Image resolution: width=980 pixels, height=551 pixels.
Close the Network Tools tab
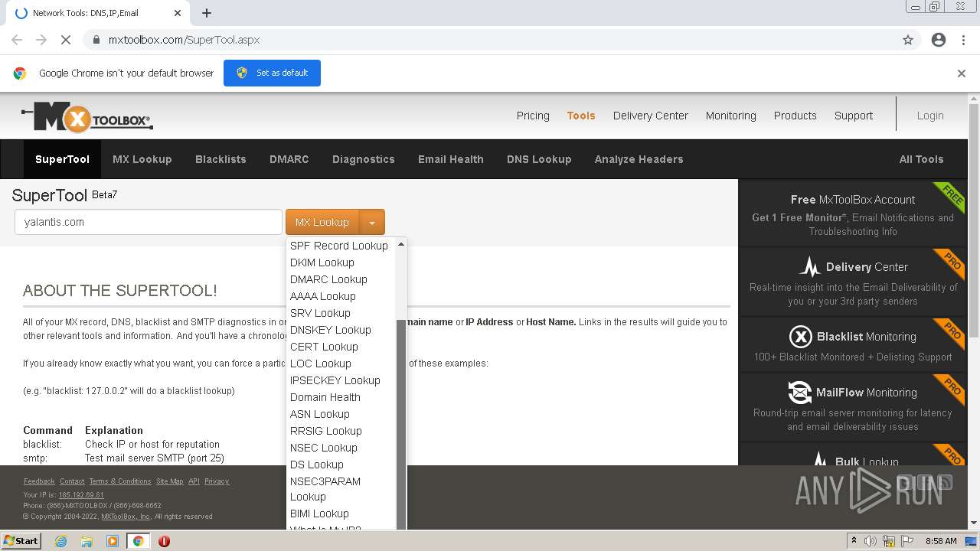pyautogui.click(x=178, y=13)
